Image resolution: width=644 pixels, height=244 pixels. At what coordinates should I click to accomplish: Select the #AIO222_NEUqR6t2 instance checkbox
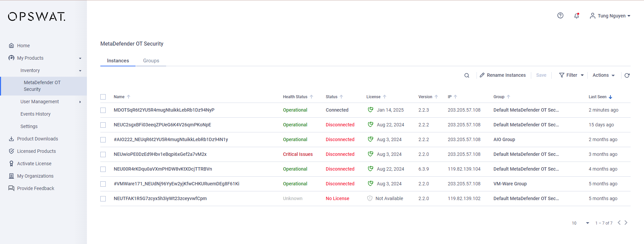click(x=103, y=140)
